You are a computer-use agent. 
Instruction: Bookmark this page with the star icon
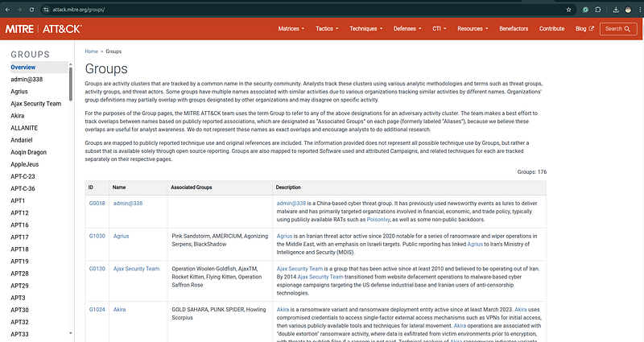click(x=569, y=10)
